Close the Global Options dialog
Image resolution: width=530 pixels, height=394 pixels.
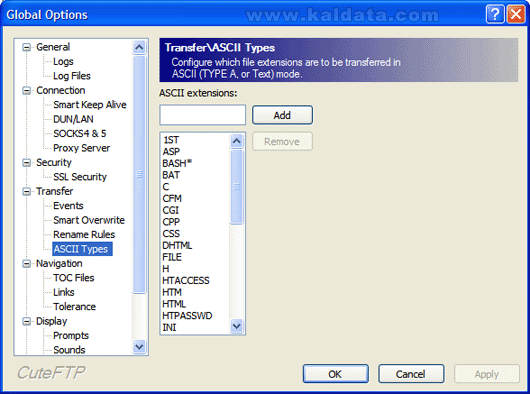pos(515,15)
